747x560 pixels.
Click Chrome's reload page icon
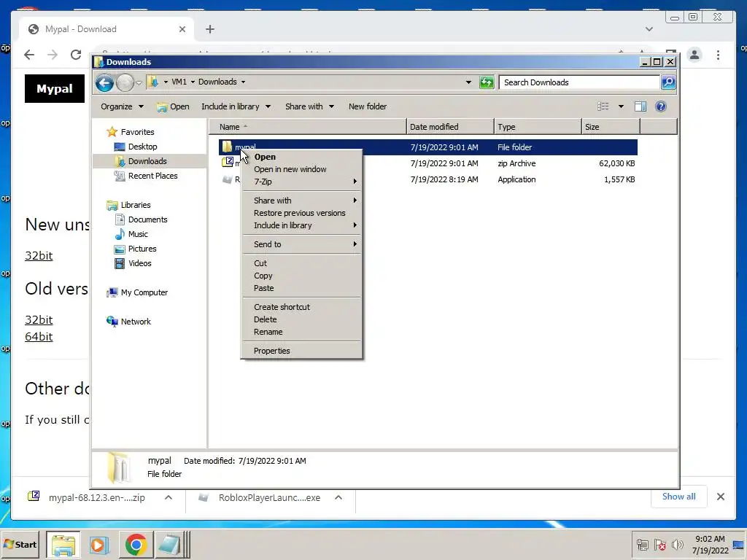(x=76, y=55)
